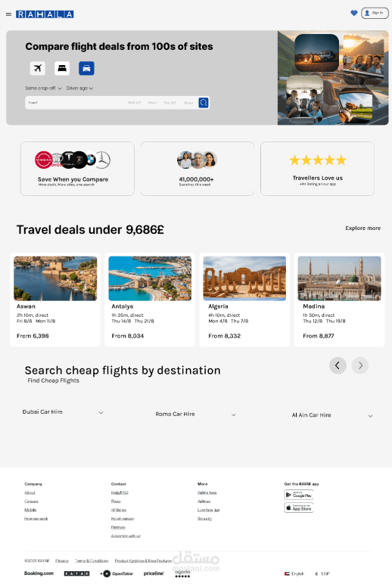Open the Same drop-off dropdown
Viewport: 392px width, 584px height.
[43, 89]
